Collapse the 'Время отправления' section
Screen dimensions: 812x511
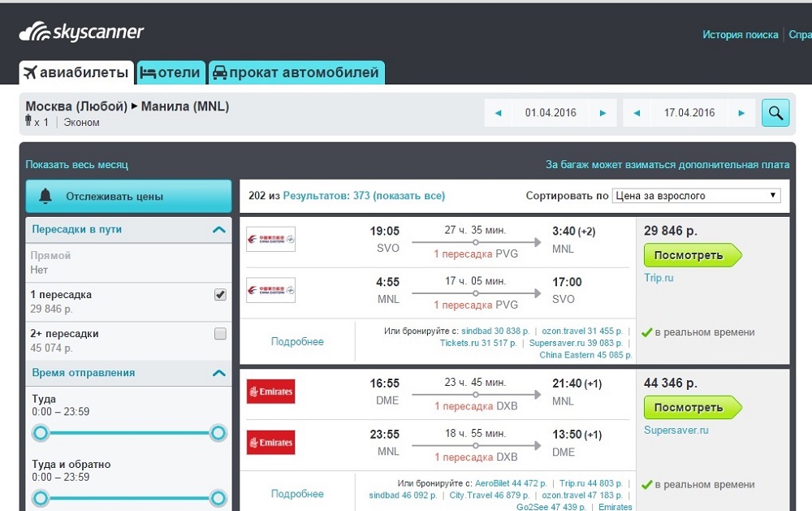tap(219, 373)
